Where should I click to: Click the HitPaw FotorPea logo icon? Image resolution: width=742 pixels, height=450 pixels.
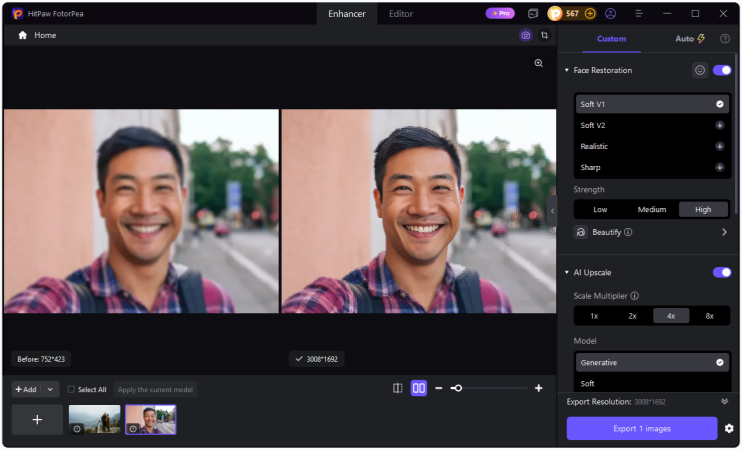17,14
